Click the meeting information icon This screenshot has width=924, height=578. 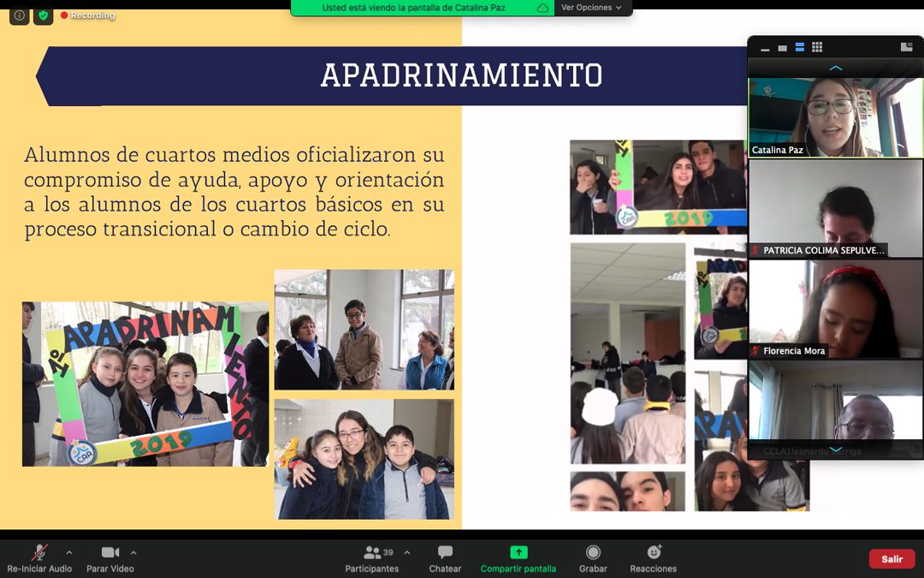click(19, 15)
